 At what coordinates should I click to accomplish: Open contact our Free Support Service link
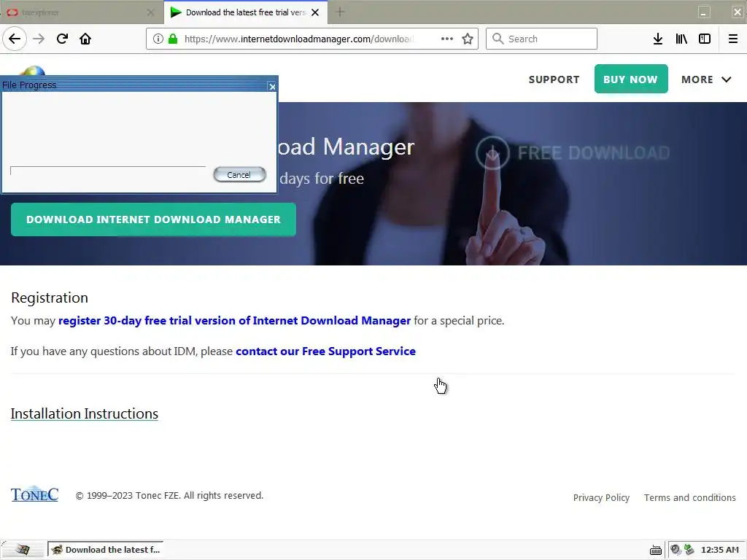(325, 351)
